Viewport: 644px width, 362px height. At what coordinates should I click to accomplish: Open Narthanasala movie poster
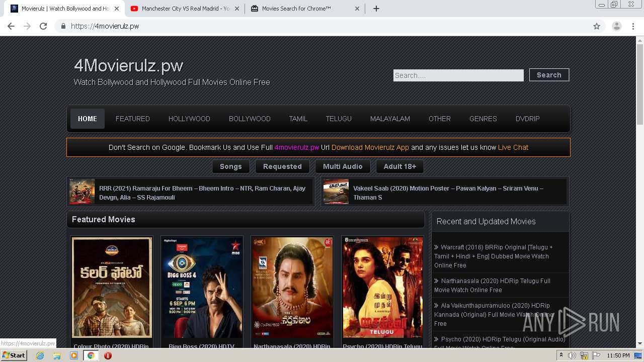click(x=292, y=288)
